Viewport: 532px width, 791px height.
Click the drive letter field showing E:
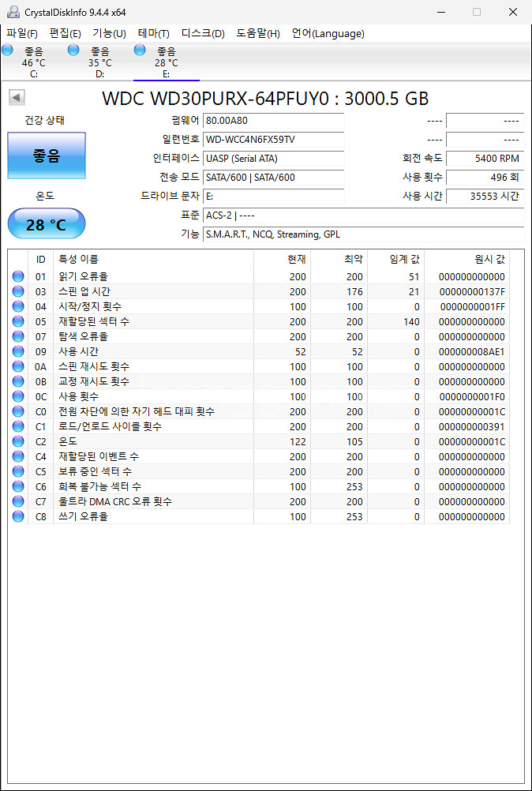tap(274, 197)
